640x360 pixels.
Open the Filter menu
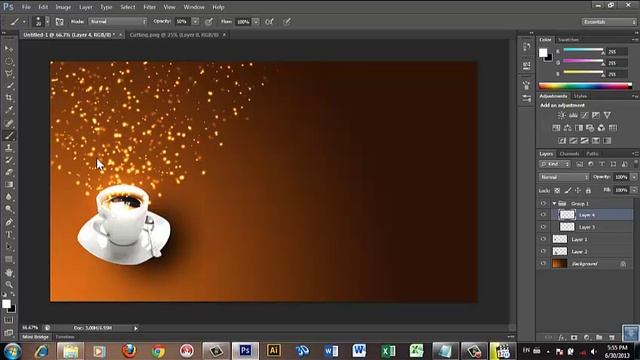pos(149,7)
